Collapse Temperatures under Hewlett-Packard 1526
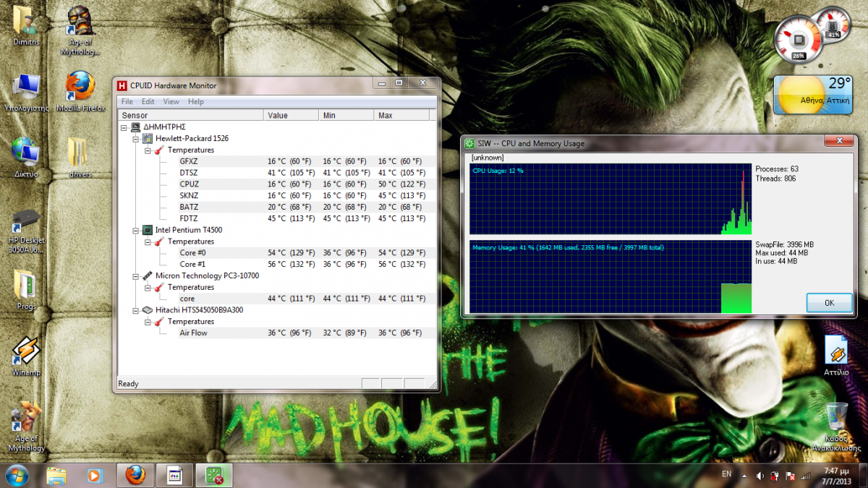 (148, 150)
